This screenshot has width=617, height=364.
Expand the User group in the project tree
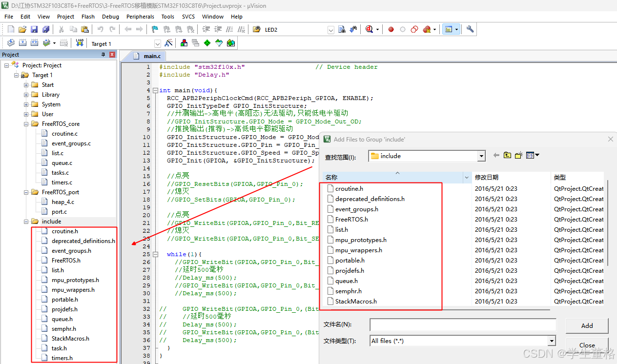(26, 114)
